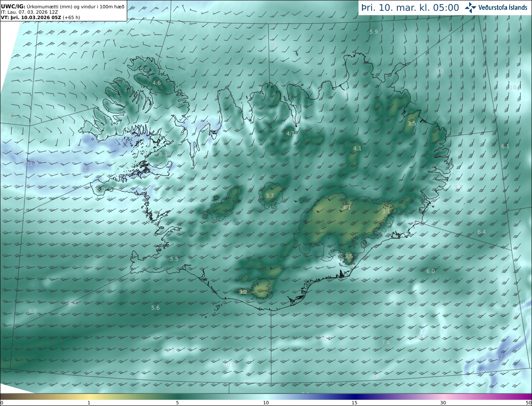This screenshot has width=532, height=406.
Task: Click the 7.7 value in the southwest corner
Action: coord(32,312)
